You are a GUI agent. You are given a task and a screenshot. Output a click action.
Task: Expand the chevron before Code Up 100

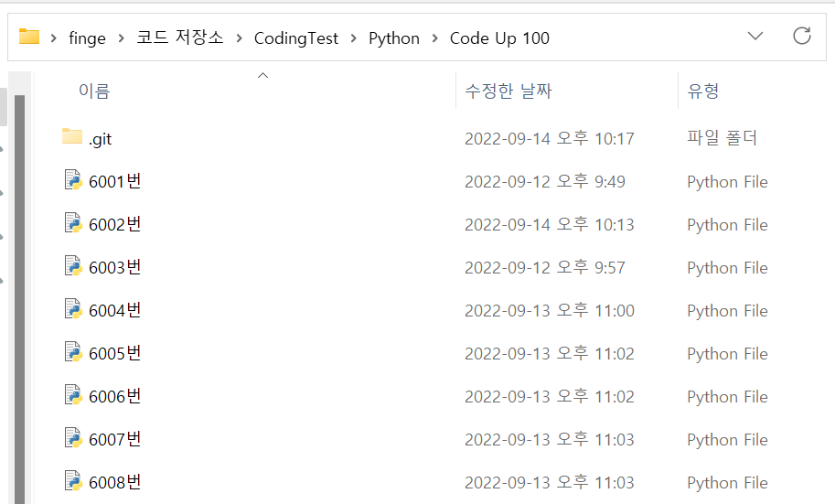pos(435,38)
